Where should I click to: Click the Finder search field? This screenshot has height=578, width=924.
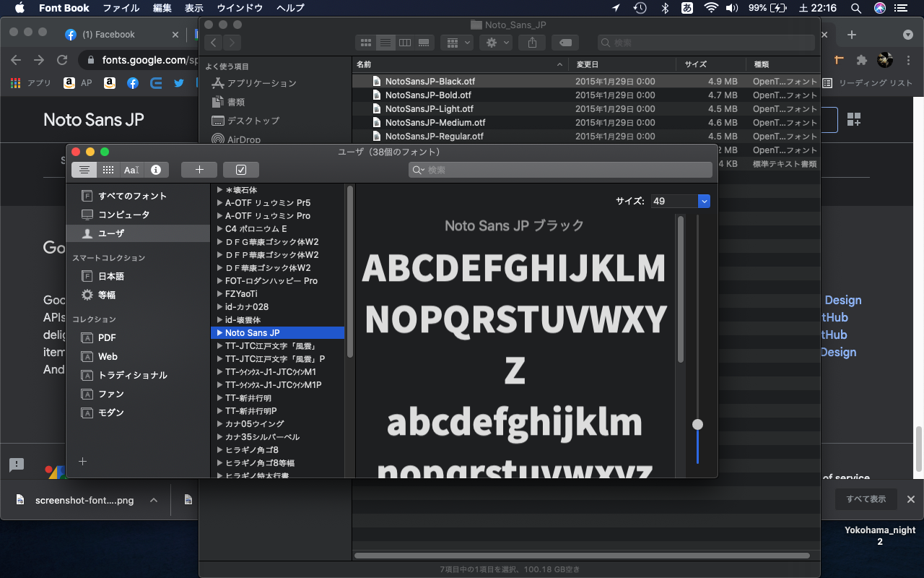pyautogui.click(x=706, y=43)
